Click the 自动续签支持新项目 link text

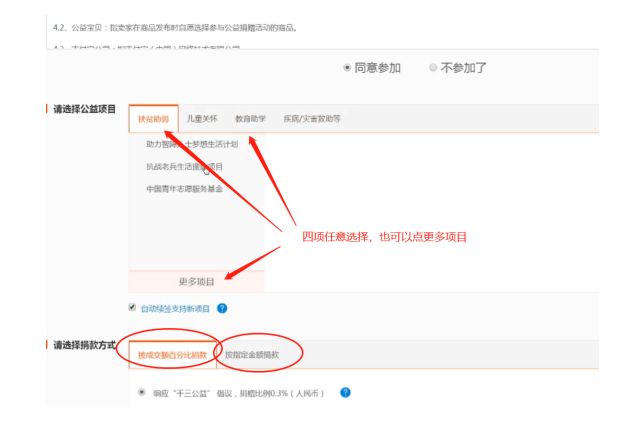175,309
